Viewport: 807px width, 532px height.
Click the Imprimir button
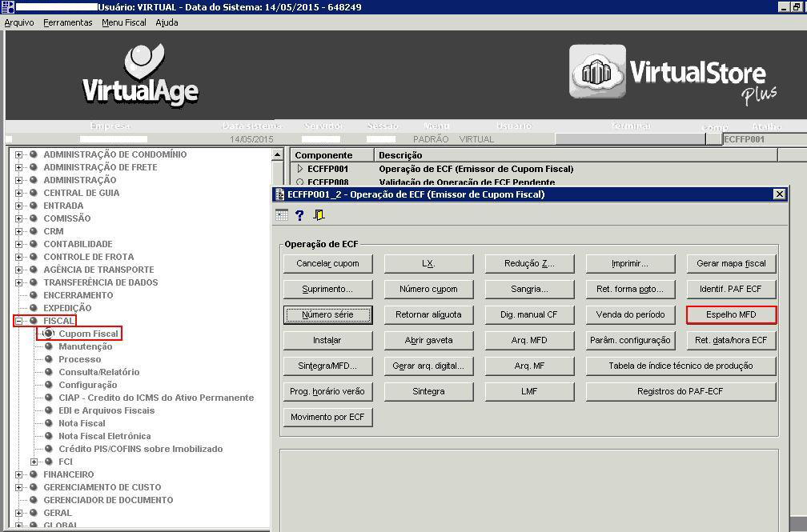tap(631, 263)
